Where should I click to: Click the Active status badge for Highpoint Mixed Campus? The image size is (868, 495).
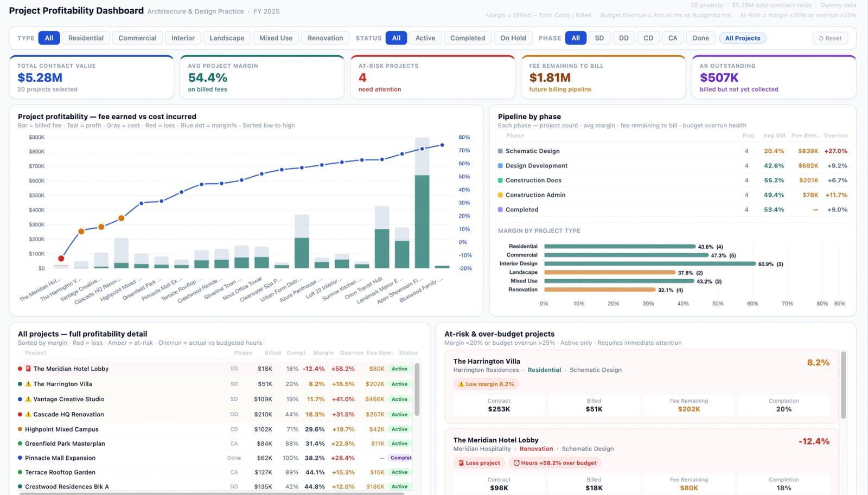point(399,429)
